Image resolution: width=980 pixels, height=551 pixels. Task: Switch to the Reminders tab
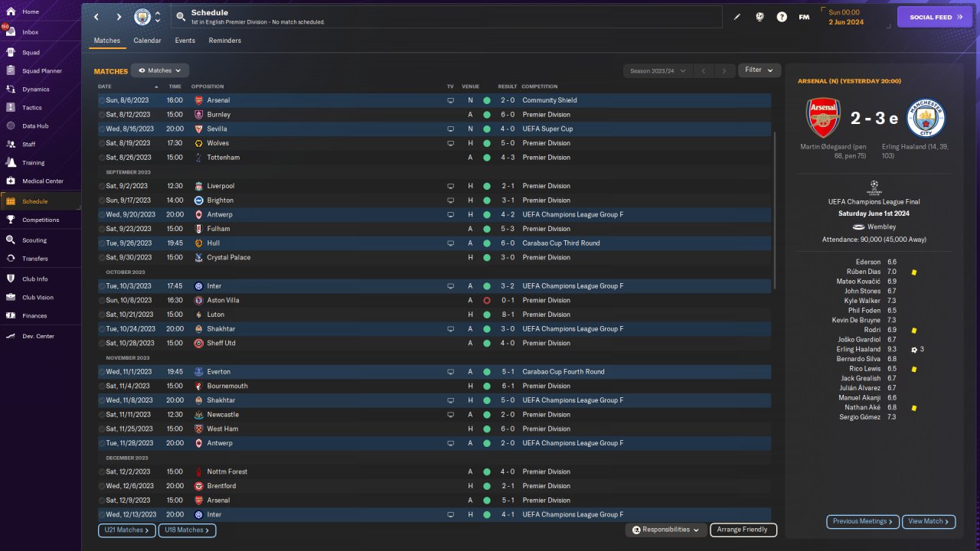click(225, 41)
